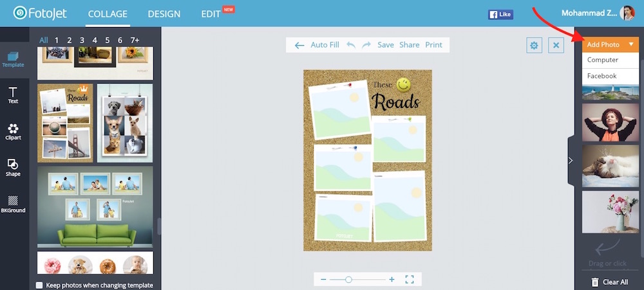Open collage settings gear icon
Screen dimensions: 644x290
[x=534, y=45]
